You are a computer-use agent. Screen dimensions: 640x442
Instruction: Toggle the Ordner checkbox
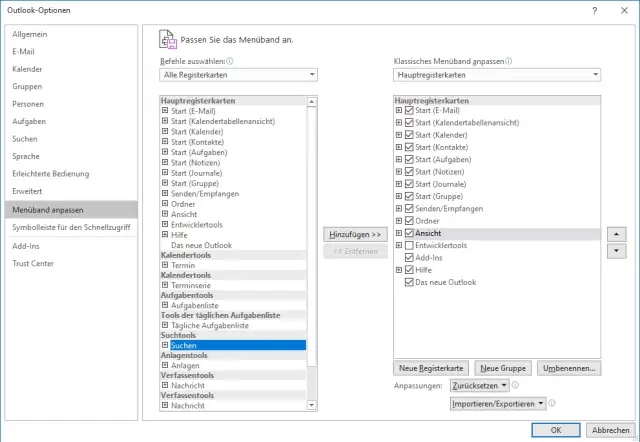409,221
